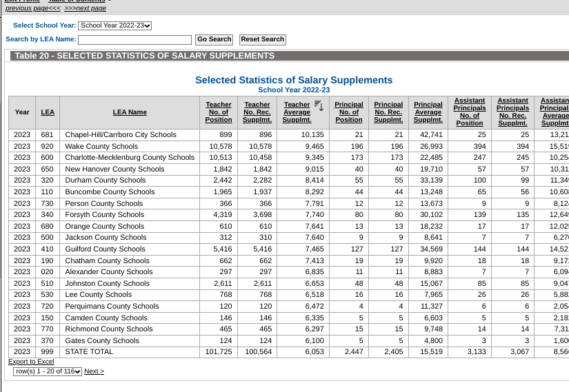This screenshot has width=569, height=392.
Task: Sort by Assistant Principals No. Rec. Supplmt.
Action: pyautogui.click(x=512, y=112)
